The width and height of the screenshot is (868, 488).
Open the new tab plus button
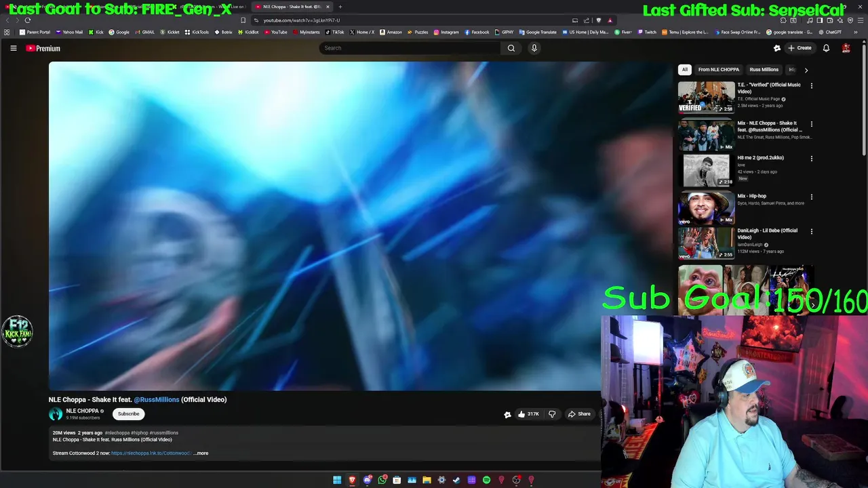(x=340, y=7)
